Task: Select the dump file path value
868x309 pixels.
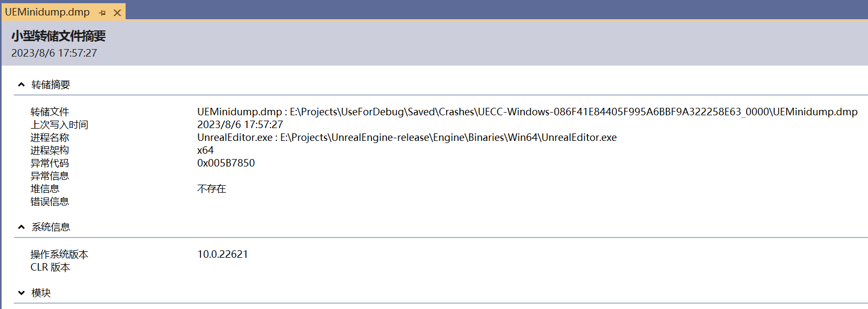Action: click(528, 112)
